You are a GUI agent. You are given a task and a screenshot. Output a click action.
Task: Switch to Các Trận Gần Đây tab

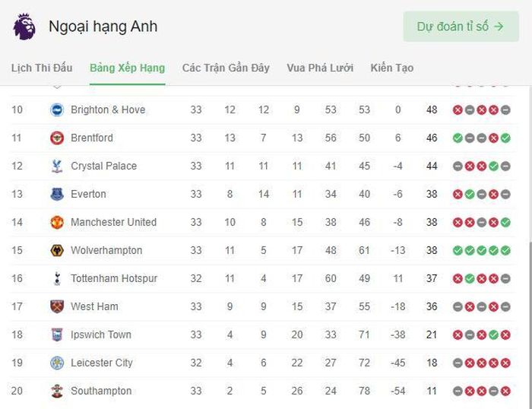coord(226,68)
